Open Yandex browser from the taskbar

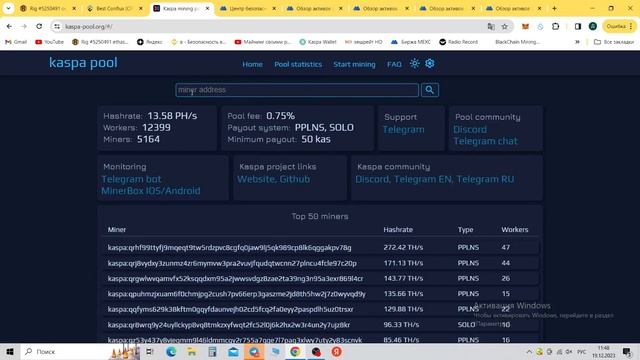tap(337, 351)
